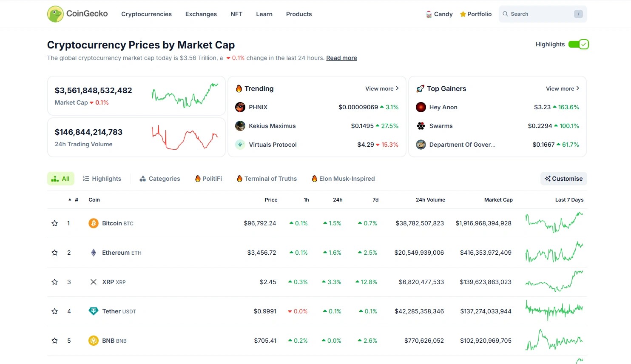Screen dimensions: 631x364
Task: Click the Hey Anon gainer icon
Action: [x=421, y=107]
